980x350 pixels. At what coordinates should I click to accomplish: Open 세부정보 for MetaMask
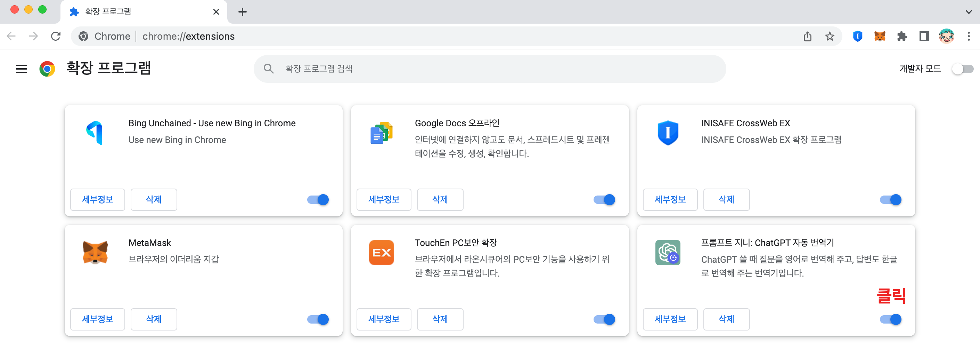coord(98,319)
